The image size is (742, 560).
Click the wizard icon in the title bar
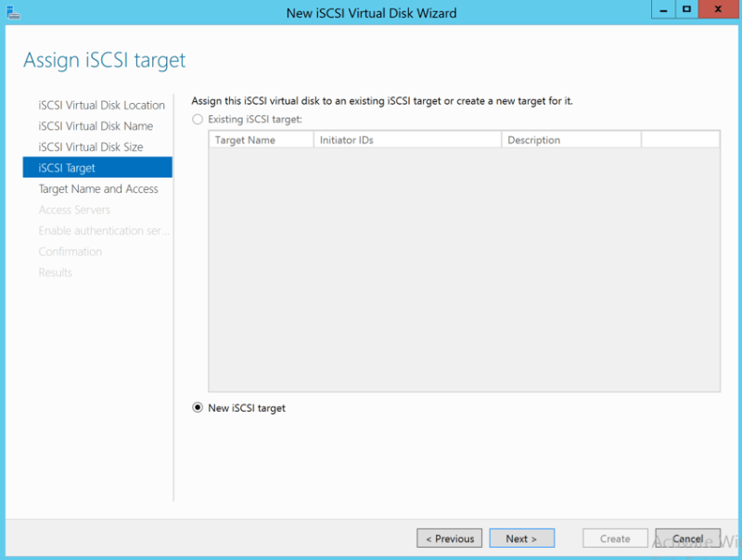tap(12, 12)
